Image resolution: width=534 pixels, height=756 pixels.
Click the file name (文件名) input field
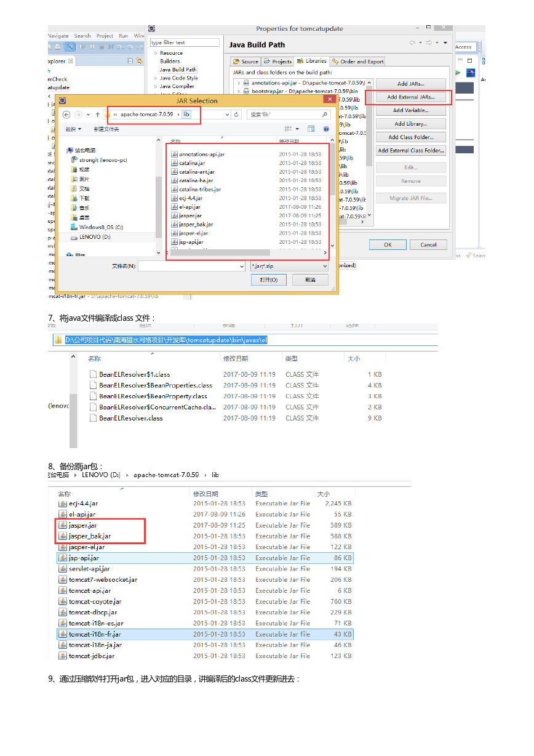191,266
